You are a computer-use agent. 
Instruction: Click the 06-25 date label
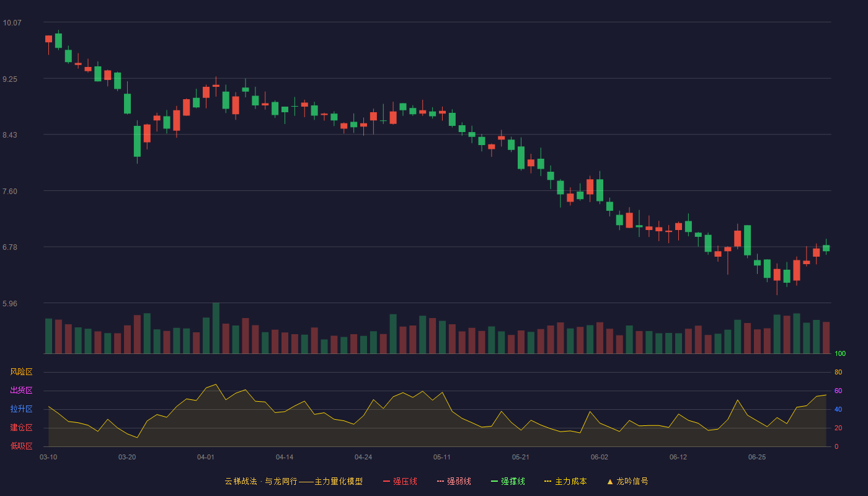pos(757,457)
